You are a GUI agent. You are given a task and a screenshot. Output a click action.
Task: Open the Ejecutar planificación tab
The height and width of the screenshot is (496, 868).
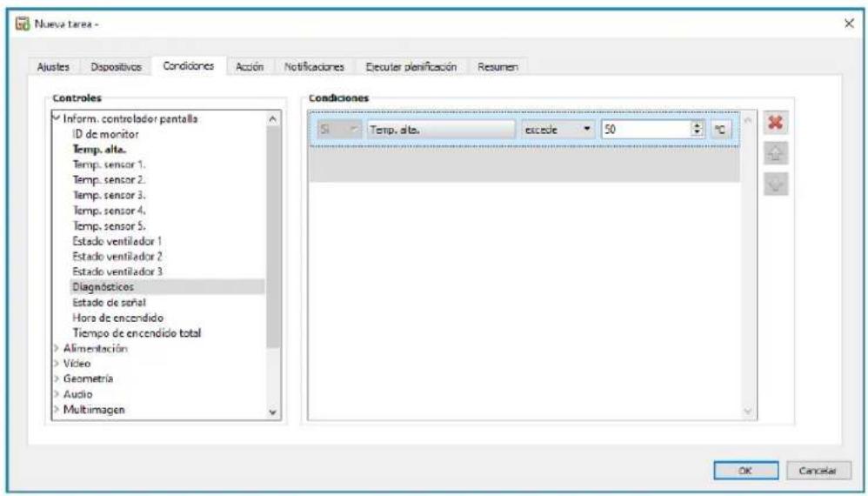[x=411, y=67]
